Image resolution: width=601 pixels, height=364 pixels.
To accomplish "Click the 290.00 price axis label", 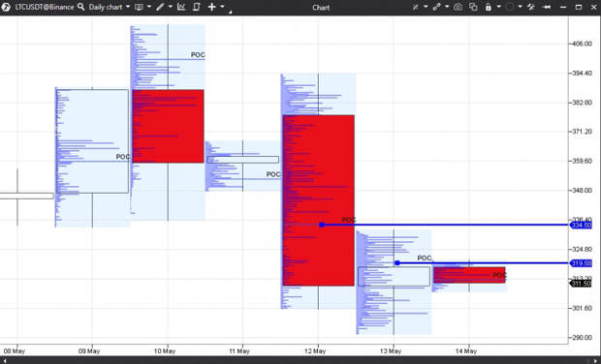I will [582, 338].
